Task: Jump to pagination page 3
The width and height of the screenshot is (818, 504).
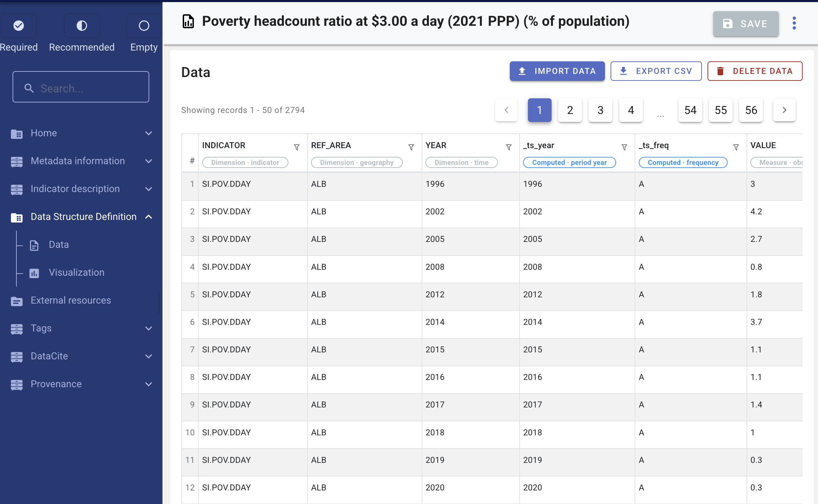Action: click(600, 110)
